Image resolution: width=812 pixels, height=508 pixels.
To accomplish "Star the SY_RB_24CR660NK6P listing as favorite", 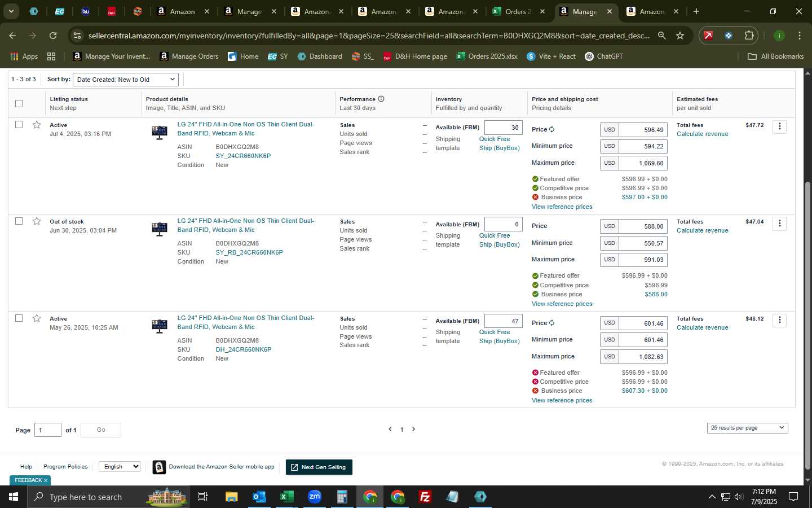I will [37, 221].
